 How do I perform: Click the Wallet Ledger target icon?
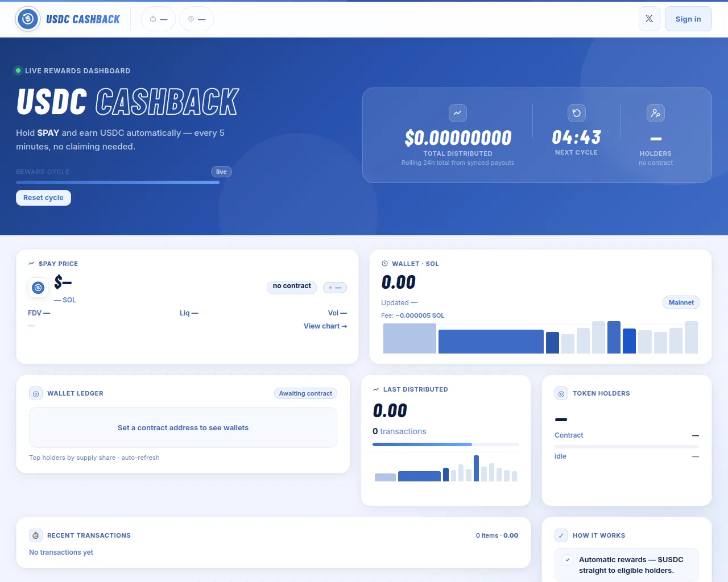tap(36, 393)
